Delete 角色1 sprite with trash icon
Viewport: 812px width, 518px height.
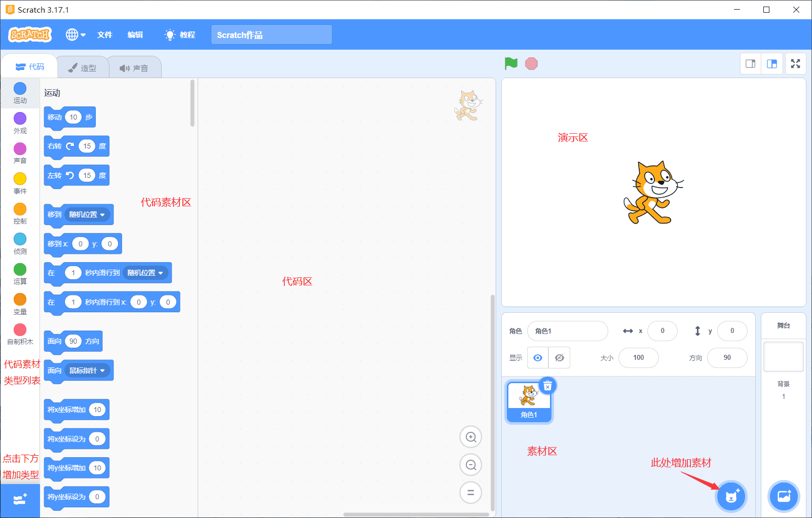[x=547, y=386]
